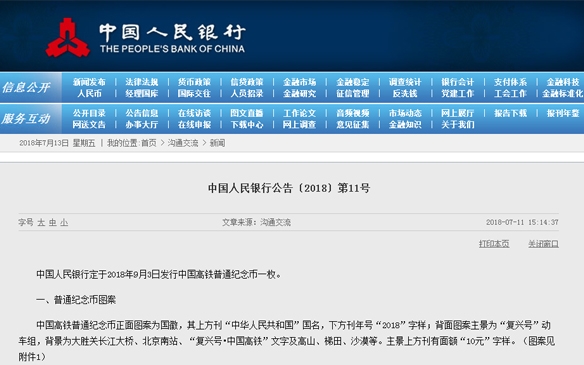
Task: Open the 支付体系 menu item
Action: pos(510,82)
